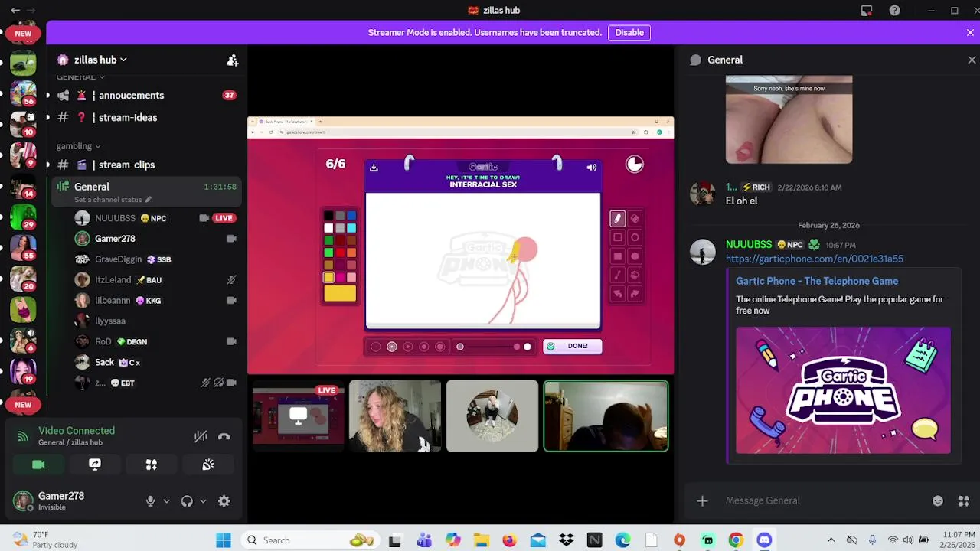Show hidden icons in system tray
Image resolution: width=980 pixels, height=551 pixels.
pos(831,540)
